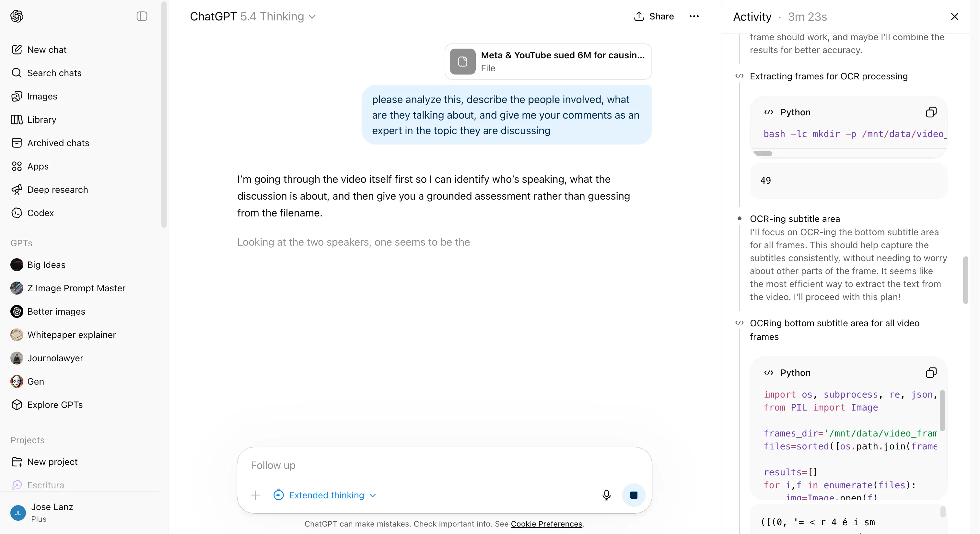Click the ChatGPT logo icon
This screenshot has height=534, width=980.
point(17,16)
